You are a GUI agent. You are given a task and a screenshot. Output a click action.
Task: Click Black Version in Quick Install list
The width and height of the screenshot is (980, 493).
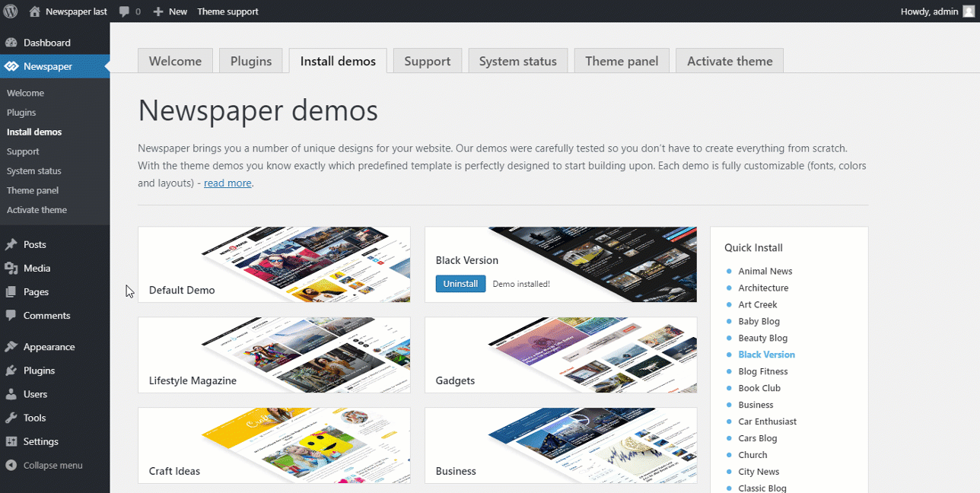coord(766,355)
